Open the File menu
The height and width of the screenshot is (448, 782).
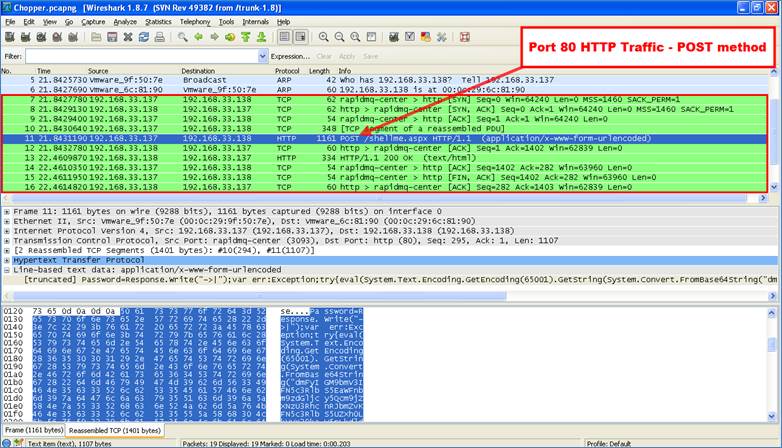click(x=10, y=22)
